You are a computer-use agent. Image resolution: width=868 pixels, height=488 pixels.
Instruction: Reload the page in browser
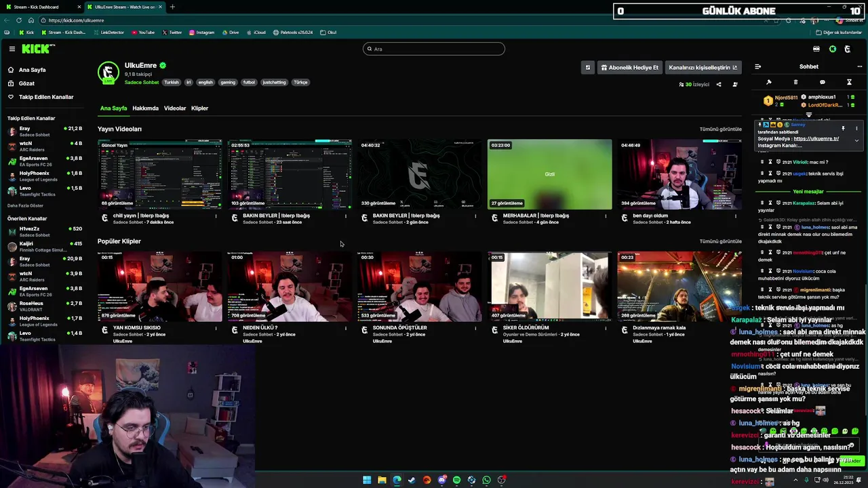pos(18,20)
